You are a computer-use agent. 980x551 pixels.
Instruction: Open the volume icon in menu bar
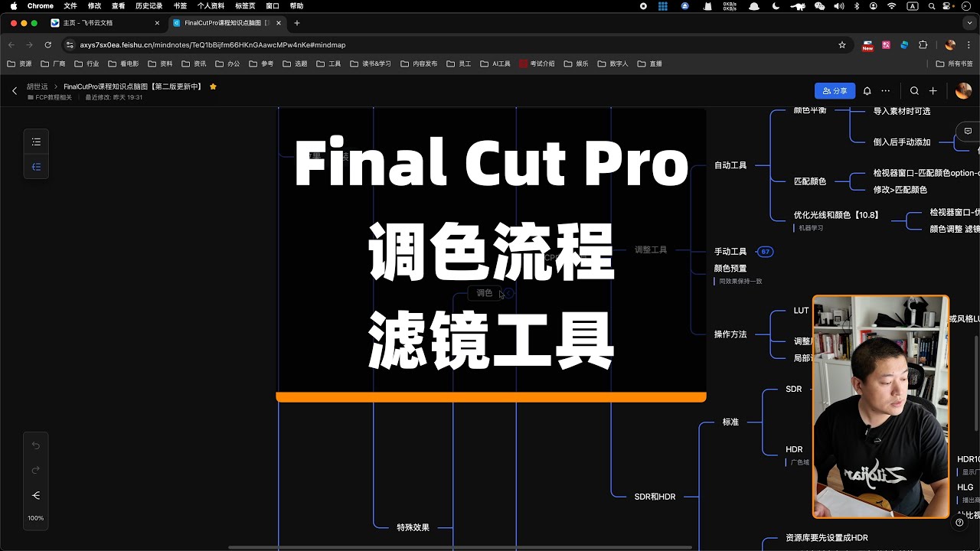point(838,6)
